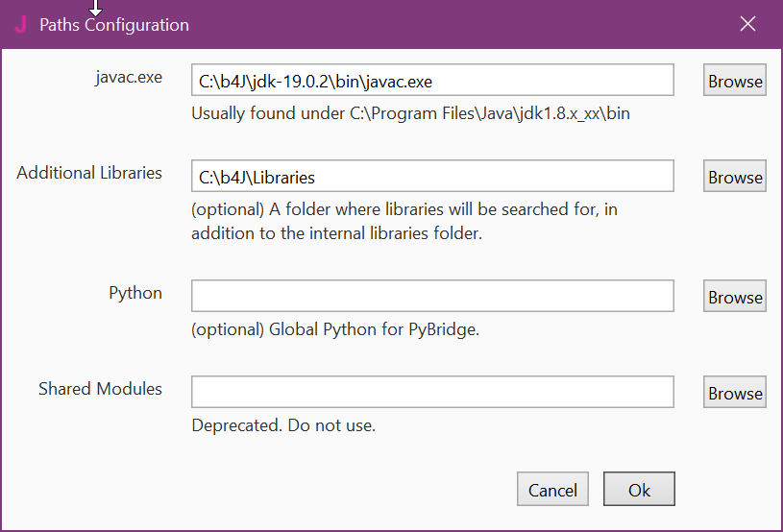Browse for the Shared Modules folder
This screenshot has width=783, height=532.
(x=735, y=392)
